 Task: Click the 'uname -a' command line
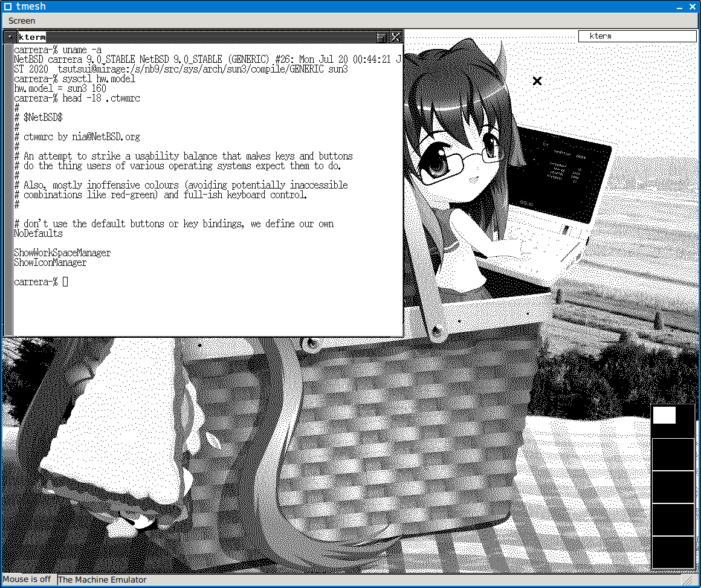(57, 50)
